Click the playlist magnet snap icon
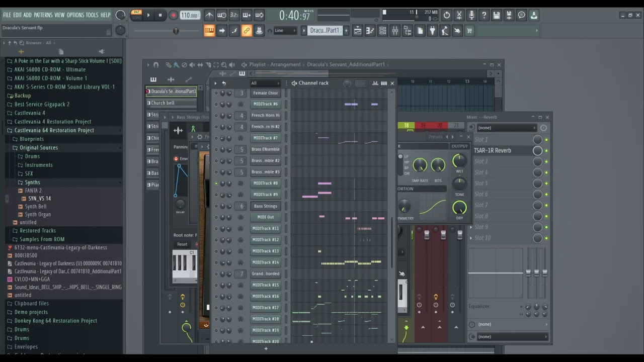Viewport: 644px width, 362px height. pos(156,65)
